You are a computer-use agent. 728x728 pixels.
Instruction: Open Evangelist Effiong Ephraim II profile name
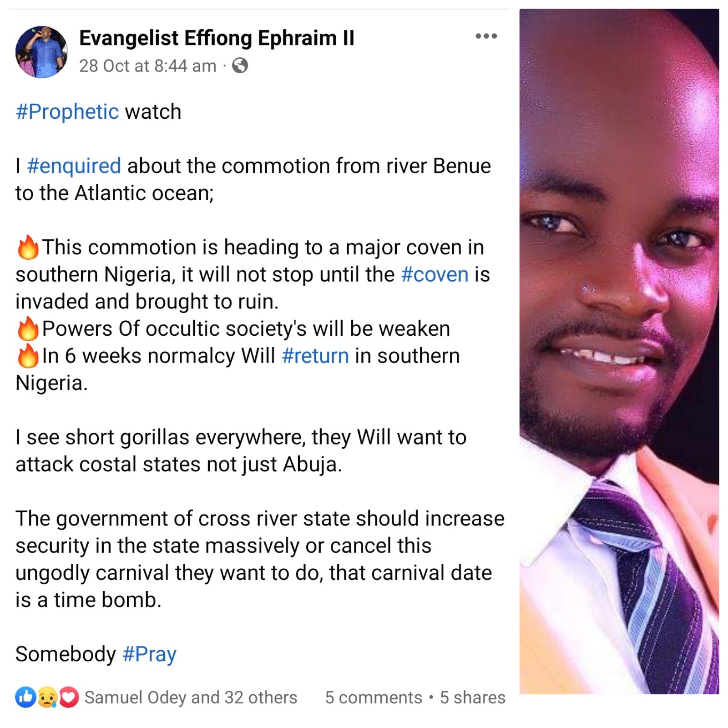pos(217,38)
